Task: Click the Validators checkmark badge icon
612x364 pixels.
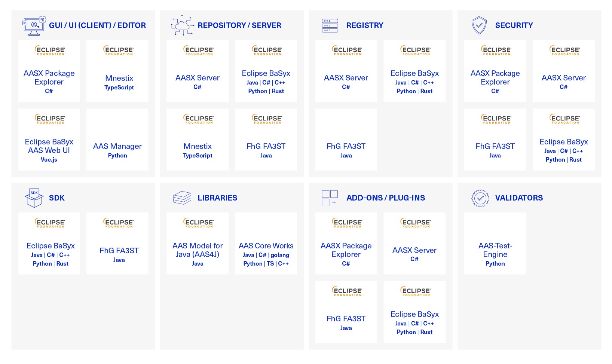Action: tap(480, 198)
